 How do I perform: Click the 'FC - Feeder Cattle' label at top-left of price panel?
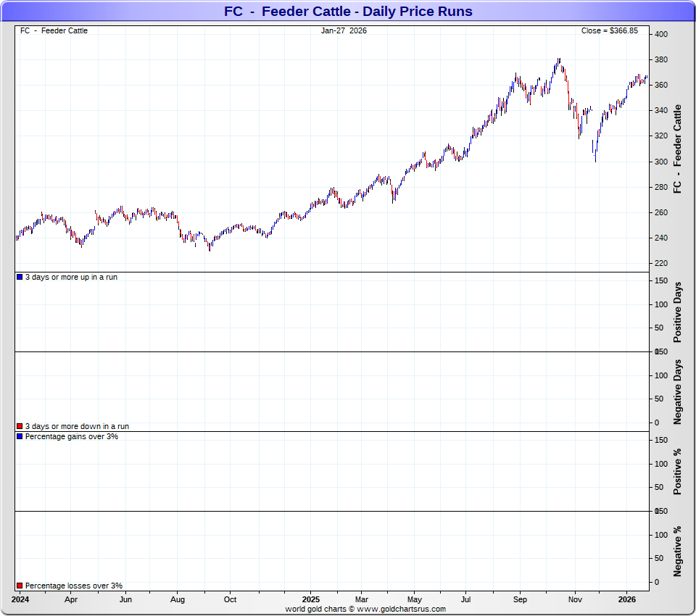pos(54,30)
